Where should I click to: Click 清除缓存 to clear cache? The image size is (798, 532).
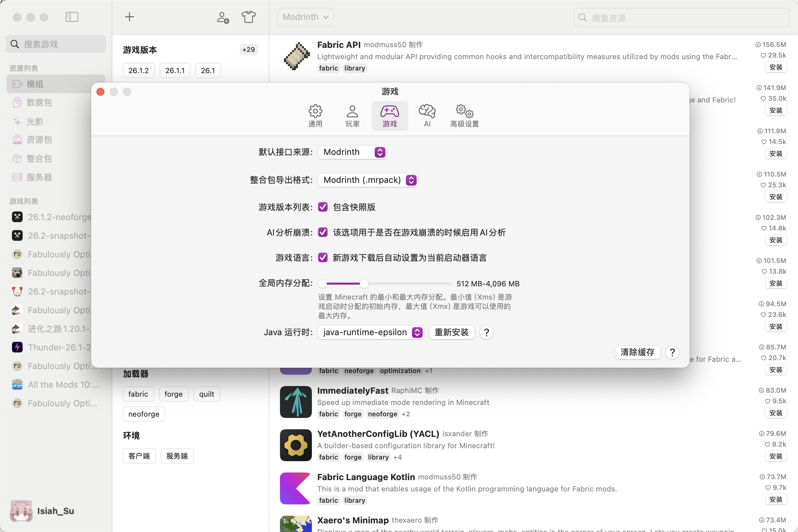pos(637,352)
